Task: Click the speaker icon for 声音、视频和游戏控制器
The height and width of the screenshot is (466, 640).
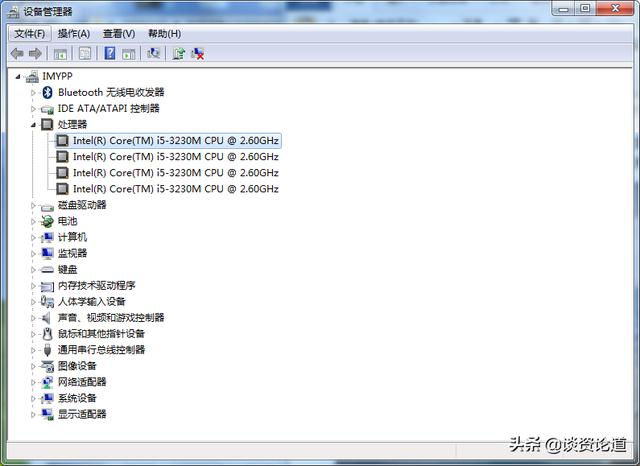Action: [x=46, y=318]
